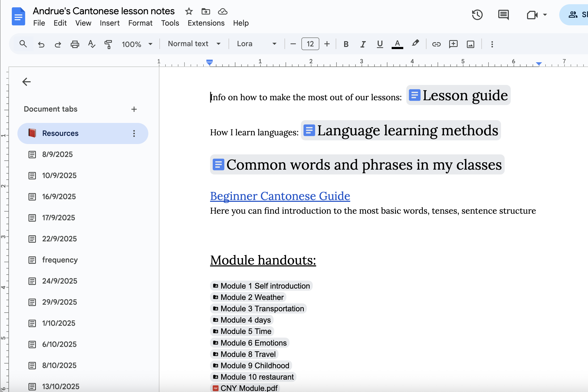Select the paint format tool
Screen dimensions: 588x392
(108, 44)
